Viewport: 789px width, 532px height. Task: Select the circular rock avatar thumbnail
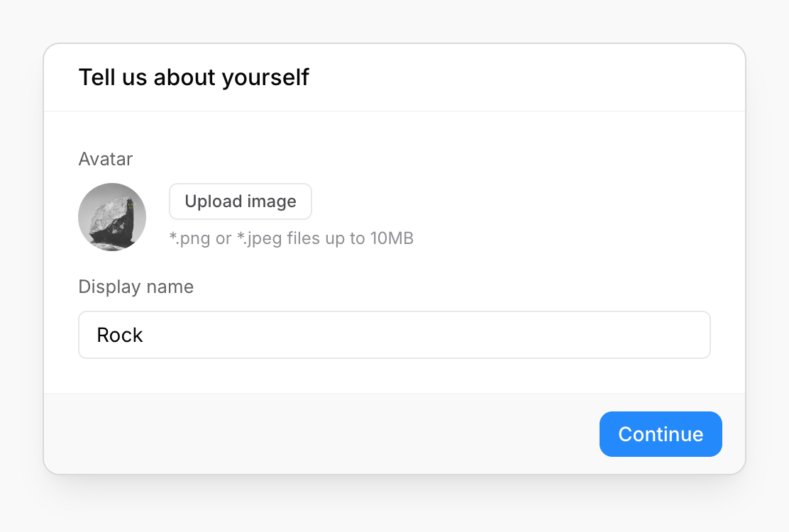point(112,217)
